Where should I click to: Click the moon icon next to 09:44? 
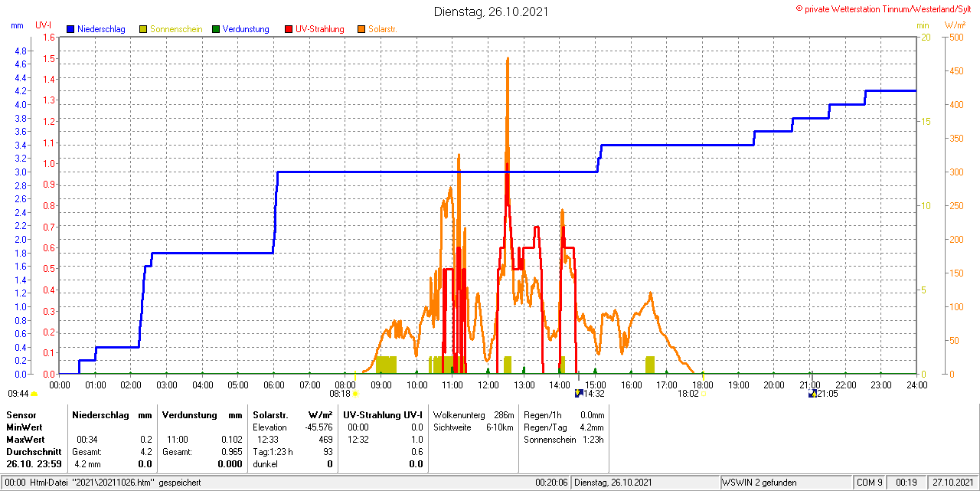pyautogui.click(x=34, y=394)
